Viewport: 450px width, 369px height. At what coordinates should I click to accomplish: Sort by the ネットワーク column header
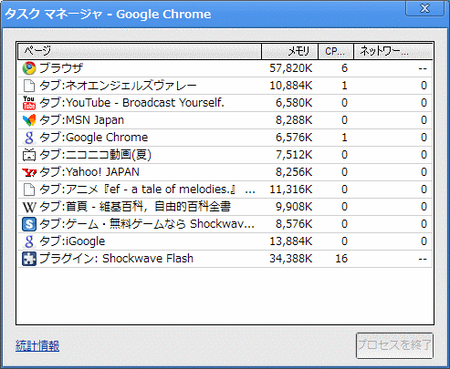(x=393, y=51)
